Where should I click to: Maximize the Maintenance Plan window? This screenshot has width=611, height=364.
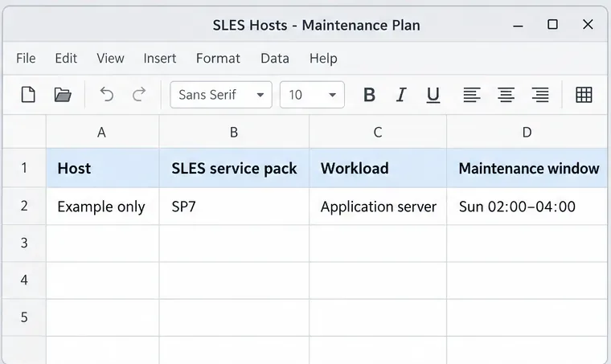coord(552,25)
